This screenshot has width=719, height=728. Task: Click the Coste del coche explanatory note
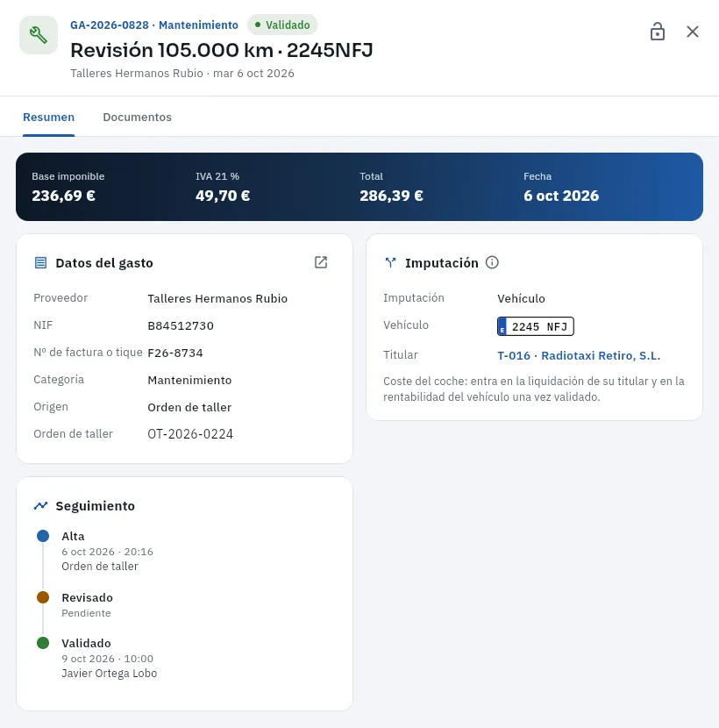(534, 389)
